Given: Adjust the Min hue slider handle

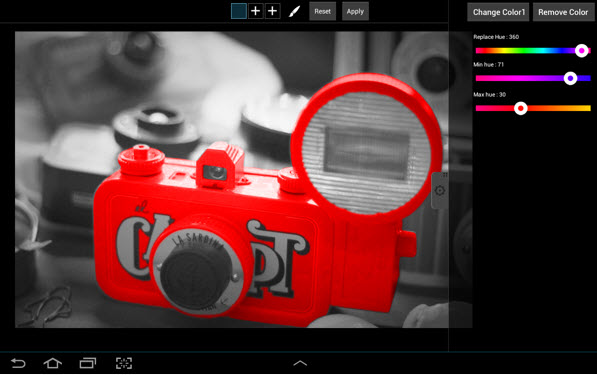Looking at the screenshot, I should [570, 78].
